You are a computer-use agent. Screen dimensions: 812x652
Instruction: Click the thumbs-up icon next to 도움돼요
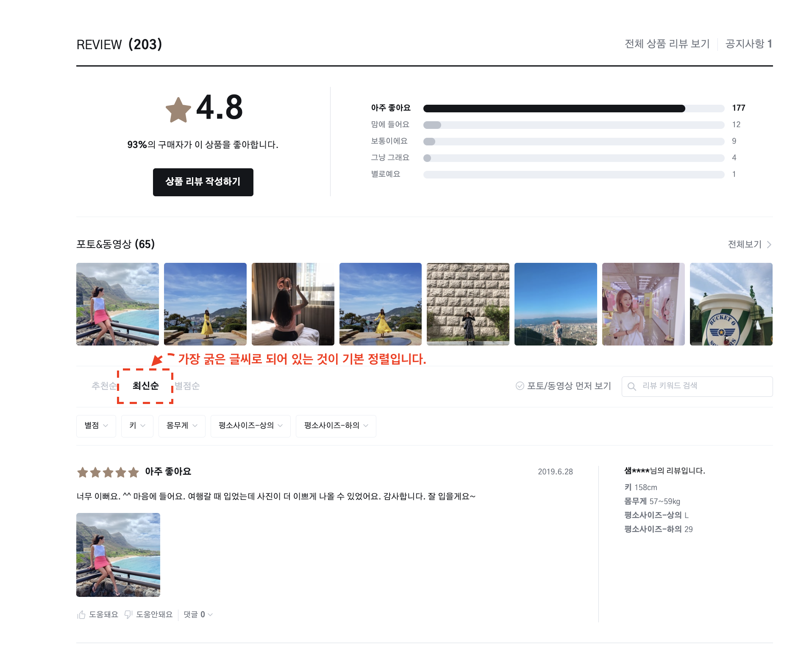[81, 615]
